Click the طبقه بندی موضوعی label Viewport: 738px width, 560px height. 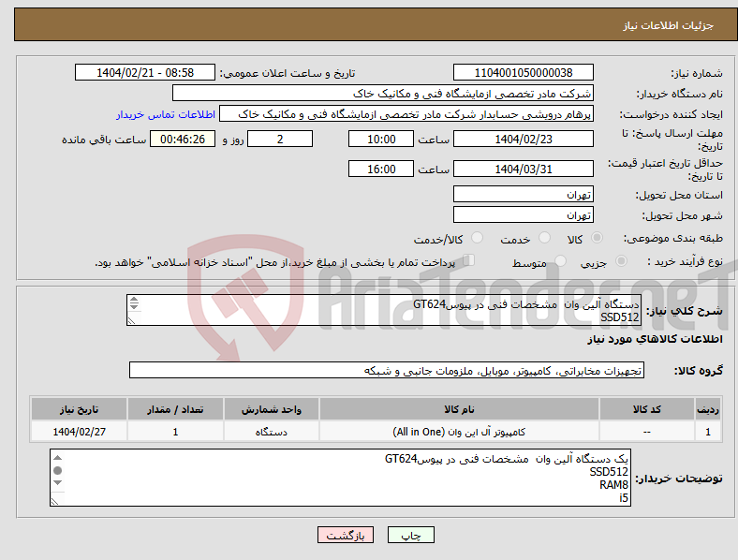(x=673, y=239)
